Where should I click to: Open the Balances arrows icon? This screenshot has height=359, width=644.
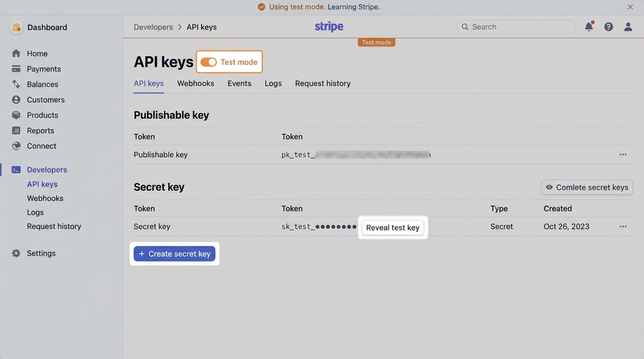pyautogui.click(x=16, y=84)
